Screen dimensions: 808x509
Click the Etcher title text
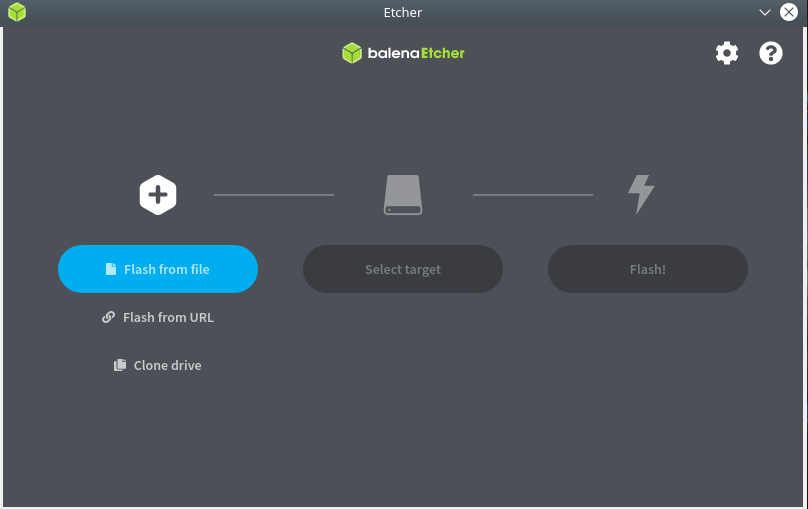pos(403,12)
